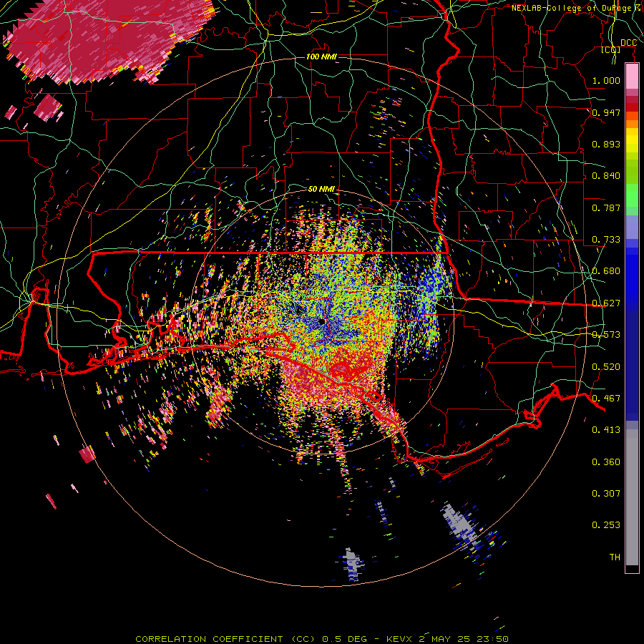Click the DCC label above the color scale
The height and width of the screenshot is (644, 644).
tap(628, 43)
